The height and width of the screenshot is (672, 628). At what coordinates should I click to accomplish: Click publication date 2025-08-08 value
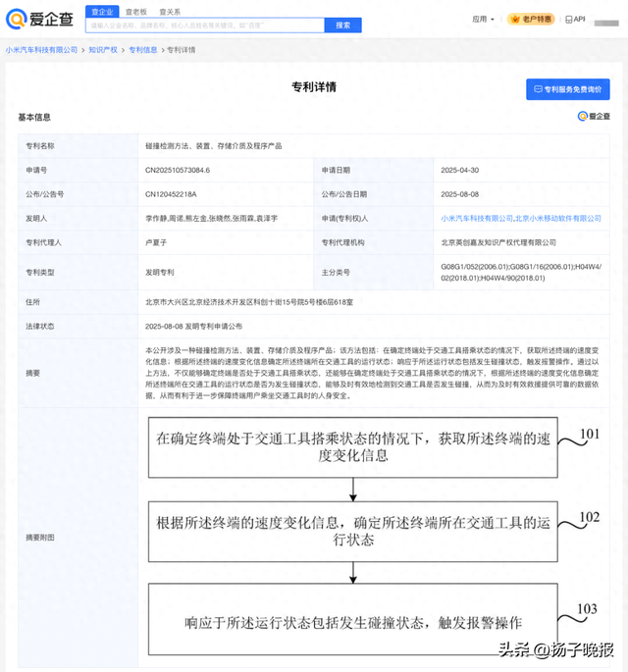coord(459,194)
